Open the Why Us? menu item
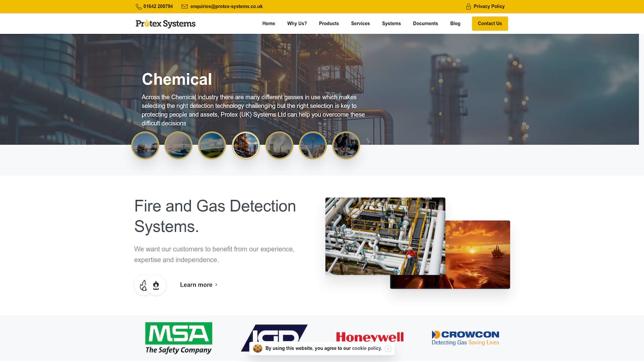The height and width of the screenshot is (362, 644). pyautogui.click(x=297, y=24)
